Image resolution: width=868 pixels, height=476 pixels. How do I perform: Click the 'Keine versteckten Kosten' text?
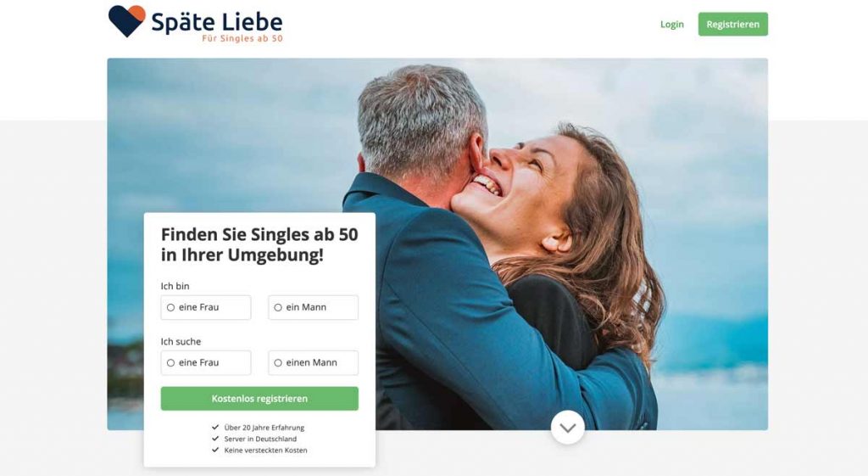click(265, 450)
